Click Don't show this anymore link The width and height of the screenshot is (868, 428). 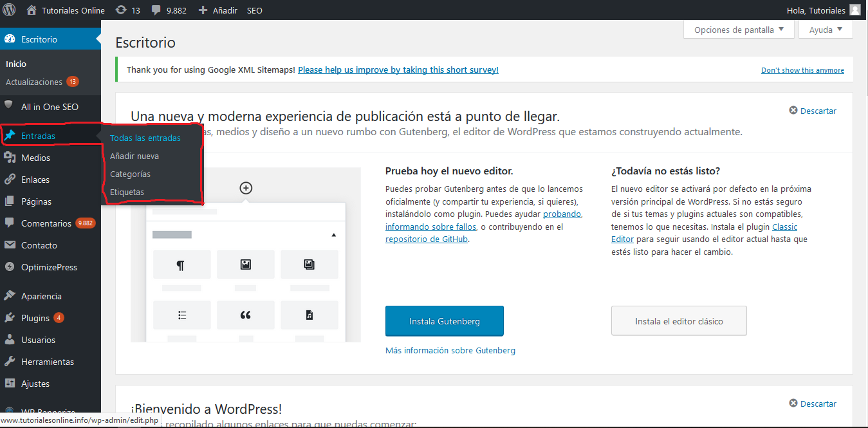[802, 70]
